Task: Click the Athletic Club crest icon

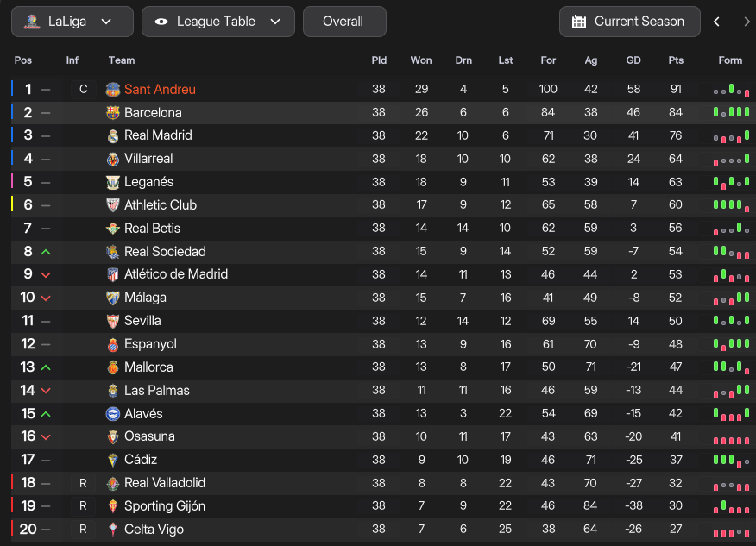Action: 112,205
